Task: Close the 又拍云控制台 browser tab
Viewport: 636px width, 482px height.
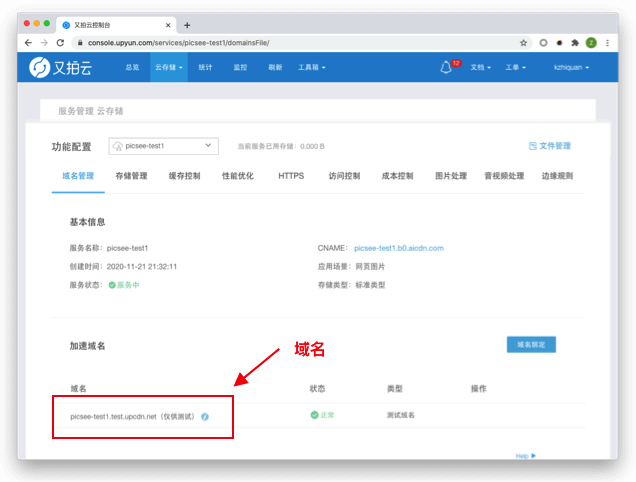Action: (x=168, y=25)
